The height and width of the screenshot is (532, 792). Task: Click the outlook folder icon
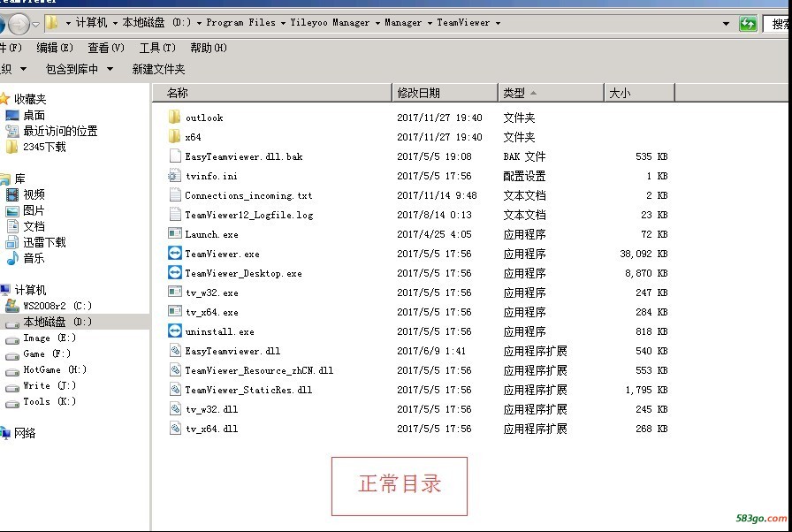coord(174,118)
